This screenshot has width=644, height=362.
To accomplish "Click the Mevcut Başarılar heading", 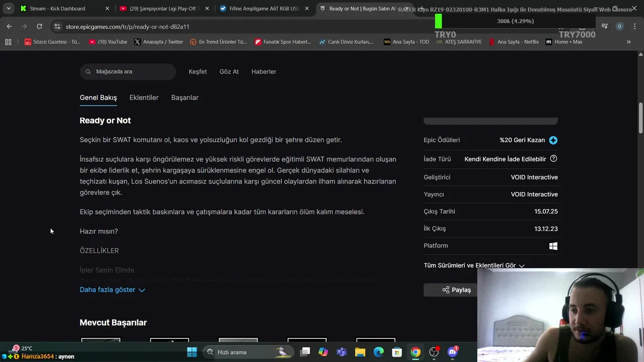I will [x=113, y=323].
